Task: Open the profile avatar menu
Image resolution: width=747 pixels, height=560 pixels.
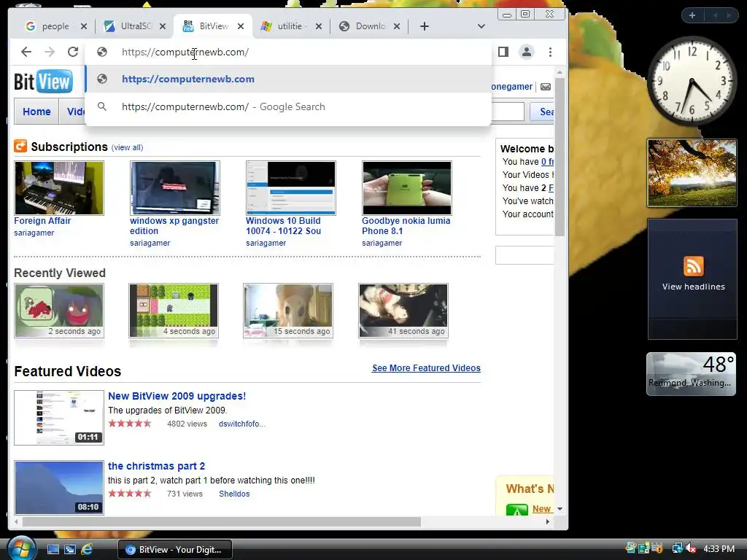Action: click(x=527, y=52)
